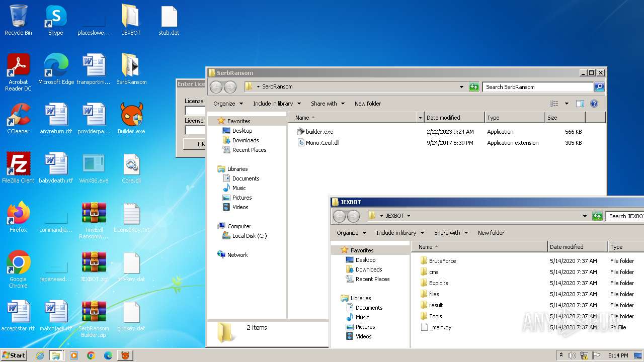The width and height of the screenshot is (644, 362).
Task: Expand SerbRansom address bar history dropdown
Action: (x=461, y=86)
